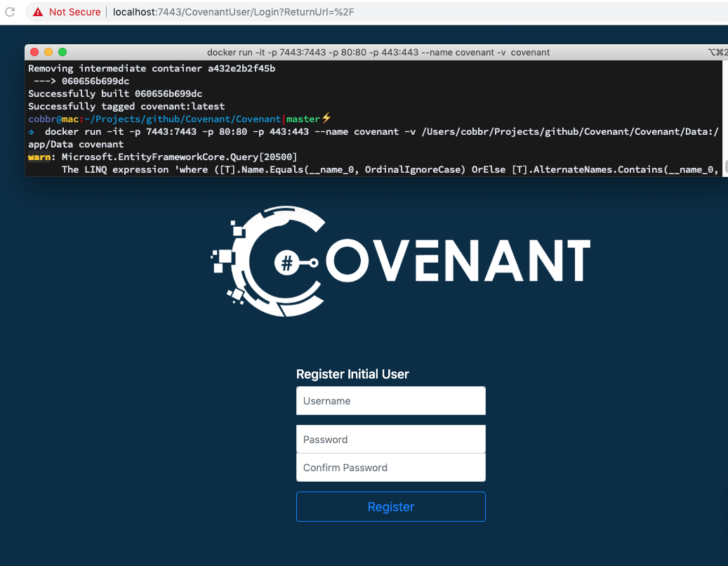Click the red Not Secure warning triangle icon
The image size is (728, 566).
[x=37, y=11]
